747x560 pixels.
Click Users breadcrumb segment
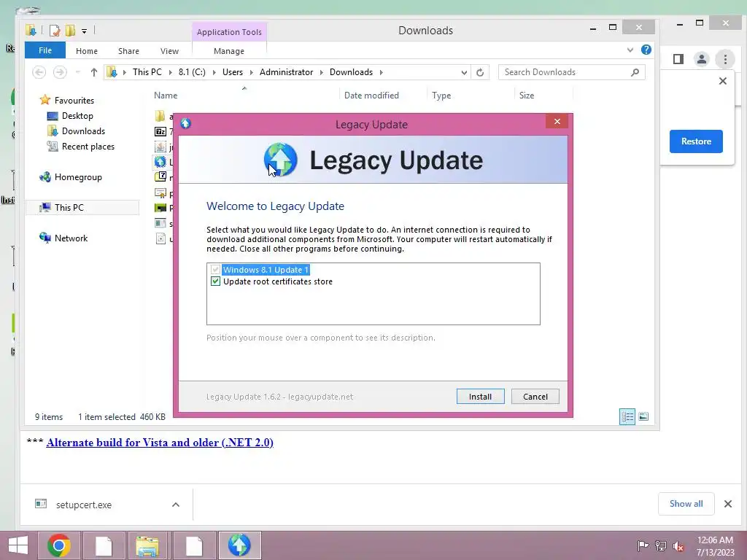(x=233, y=72)
